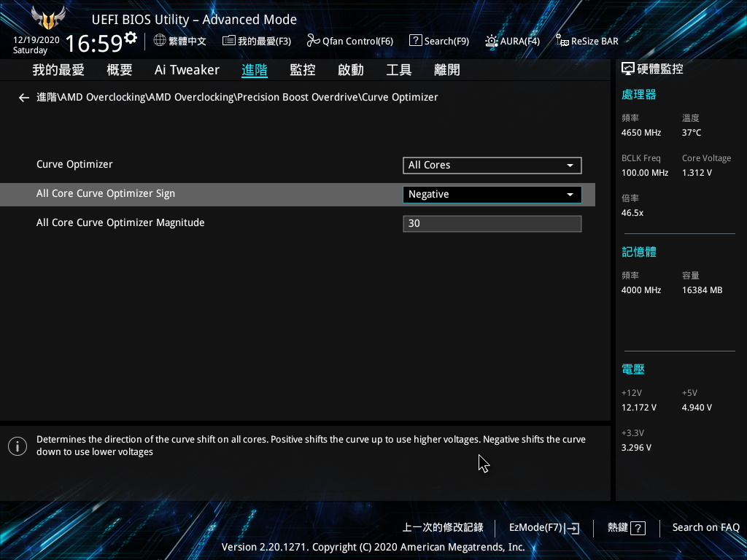This screenshot has width=747, height=560.
Task: Expand the All Cores dropdown arrow
Action: (x=570, y=166)
